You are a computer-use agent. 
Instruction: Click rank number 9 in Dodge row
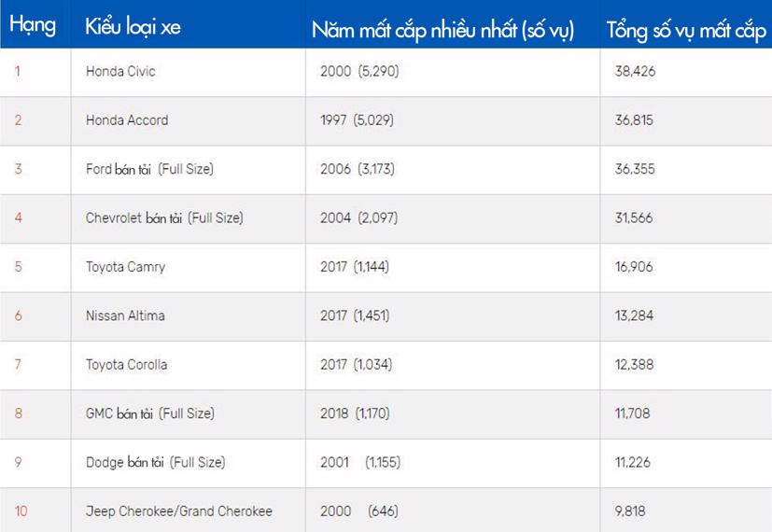19,462
